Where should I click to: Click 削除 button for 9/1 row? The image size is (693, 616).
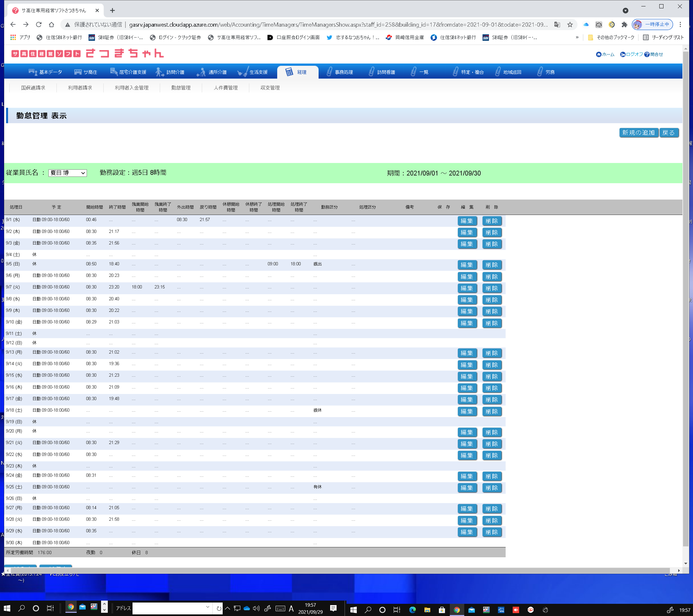point(491,221)
